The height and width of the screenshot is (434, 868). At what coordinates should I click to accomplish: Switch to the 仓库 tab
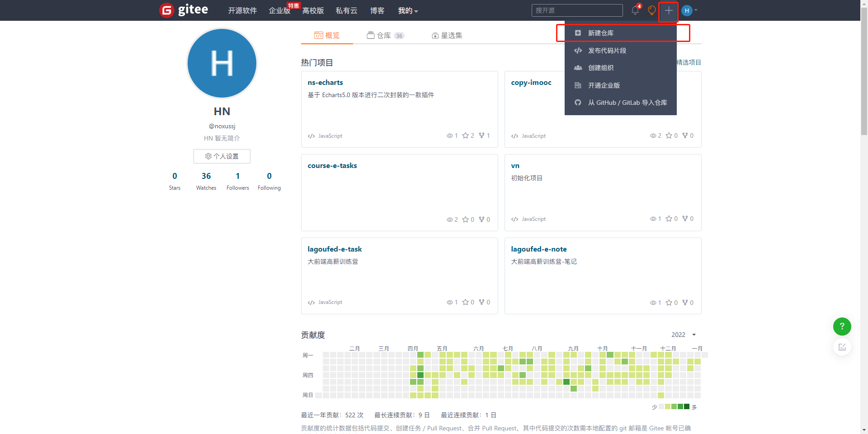(385, 35)
